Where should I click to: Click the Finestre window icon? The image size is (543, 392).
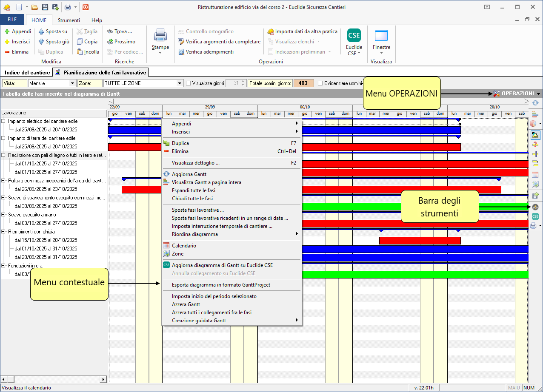(381, 35)
